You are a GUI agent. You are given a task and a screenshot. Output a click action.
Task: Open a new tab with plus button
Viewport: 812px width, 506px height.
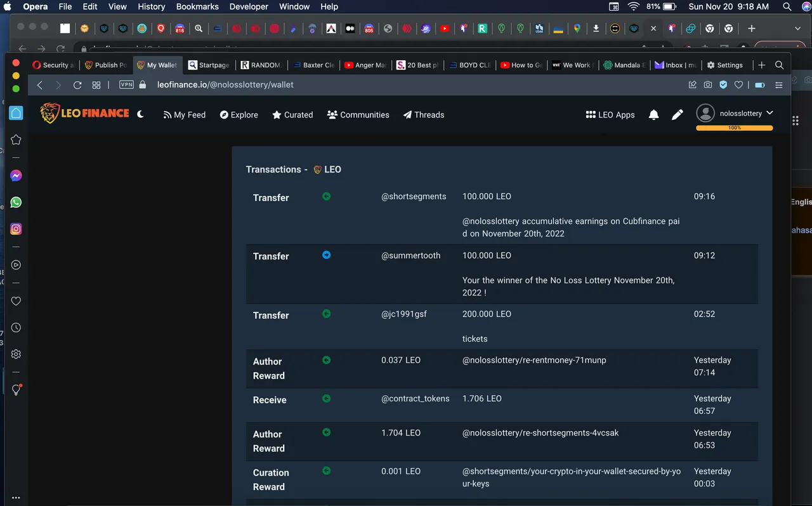tap(762, 65)
